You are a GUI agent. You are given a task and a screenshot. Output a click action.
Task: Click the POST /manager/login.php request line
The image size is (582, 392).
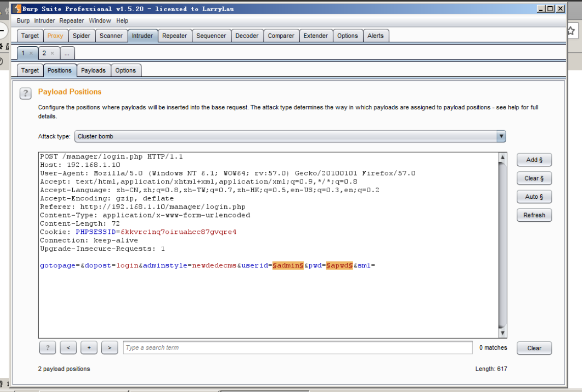tap(111, 157)
